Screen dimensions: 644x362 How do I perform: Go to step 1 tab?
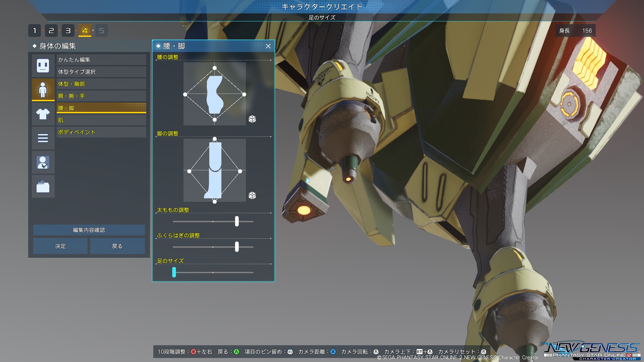[35, 31]
